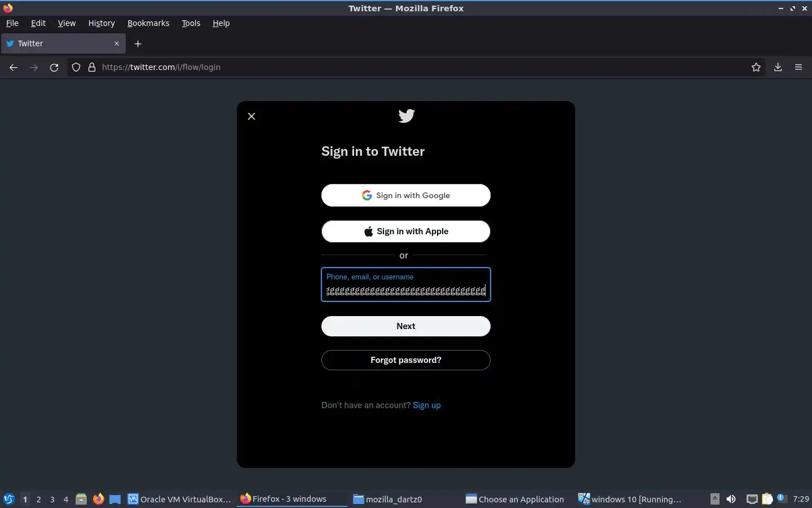
Task: Click the browser forward arrow
Action: point(34,67)
